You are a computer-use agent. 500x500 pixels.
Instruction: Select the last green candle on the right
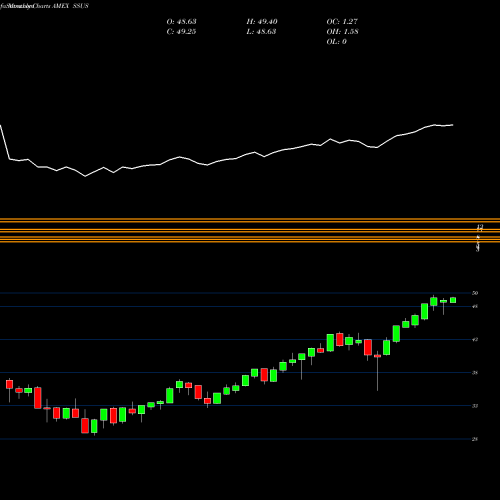click(x=453, y=300)
